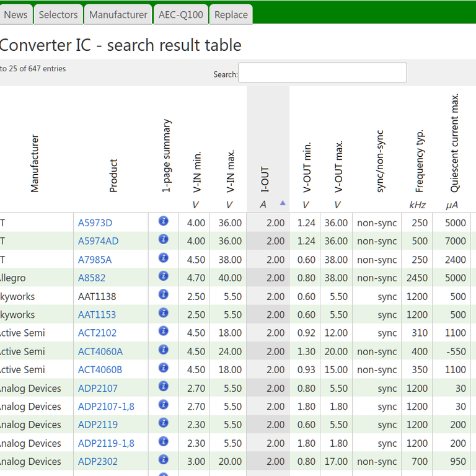Open the 1-page summary info for ADP2119-1,8
Viewport: 476px width, 476px height.
[x=164, y=441]
